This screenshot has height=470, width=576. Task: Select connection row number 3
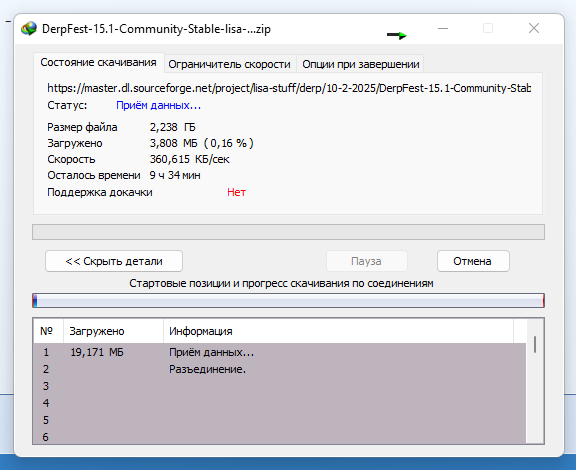(x=280, y=386)
